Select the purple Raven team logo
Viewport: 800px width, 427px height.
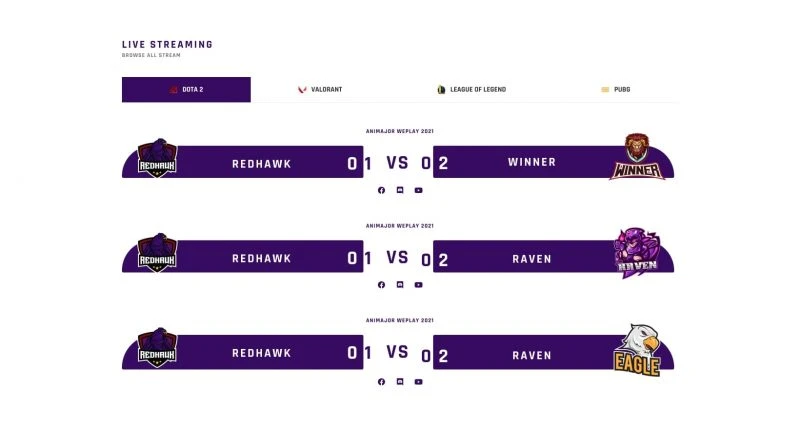coord(637,254)
